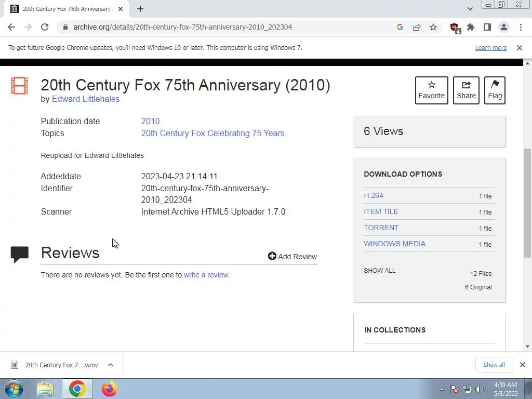This screenshot has height=399, width=532.
Task: Open the uBlock Origin extension icon
Action: pos(455,28)
